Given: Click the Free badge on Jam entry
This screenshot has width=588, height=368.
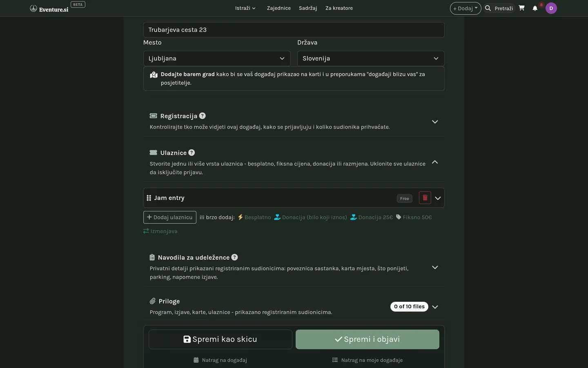Looking at the screenshot, I should pyautogui.click(x=405, y=198).
